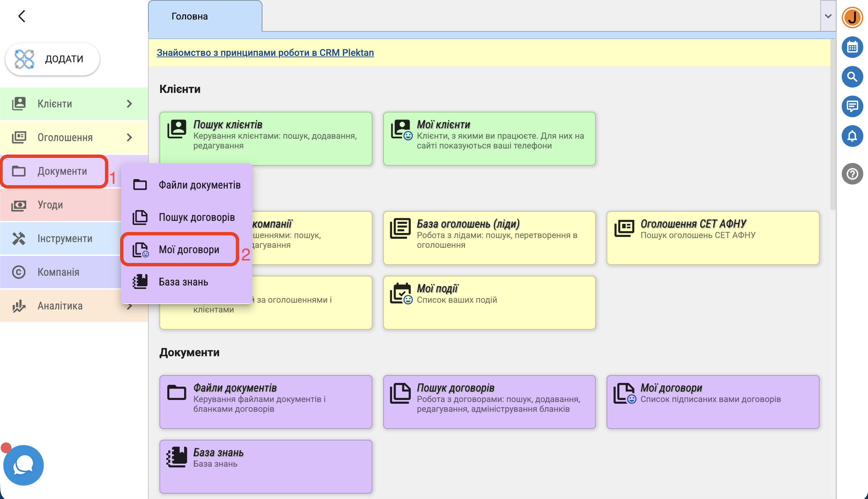Screen dimensions: 868x499
Task: Click the gray help question mark icon
Action: [x=852, y=173]
